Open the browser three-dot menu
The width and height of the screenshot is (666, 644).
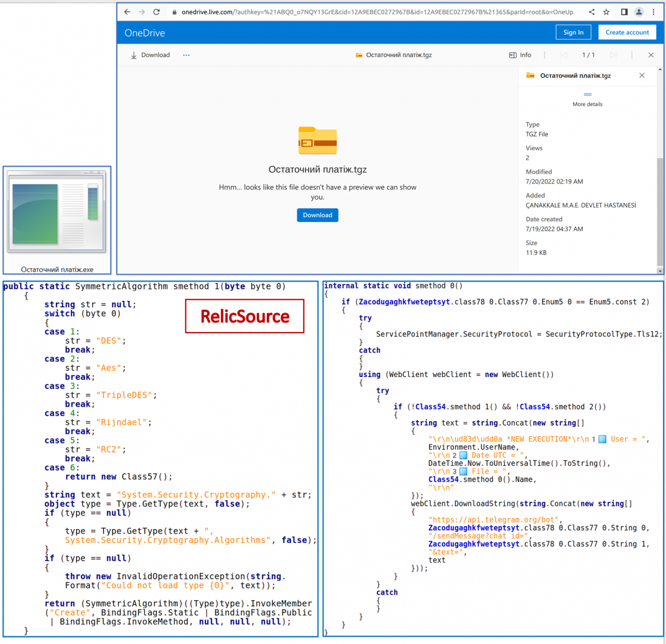click(654, 12)
